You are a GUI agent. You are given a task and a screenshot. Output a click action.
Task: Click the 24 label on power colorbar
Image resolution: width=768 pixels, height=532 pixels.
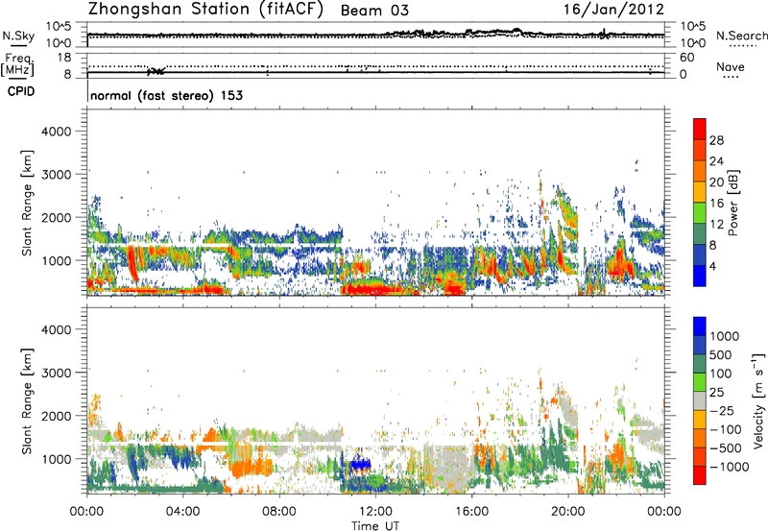(716, 161)
